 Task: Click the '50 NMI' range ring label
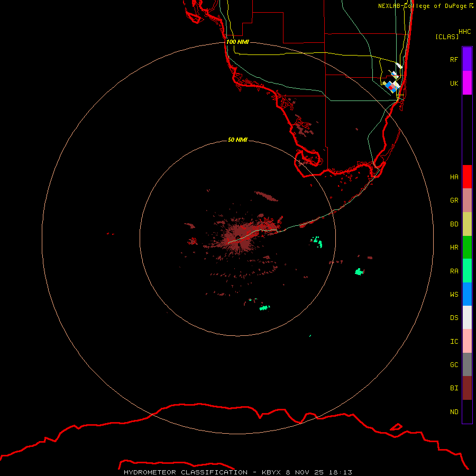(x=237, y=140)
